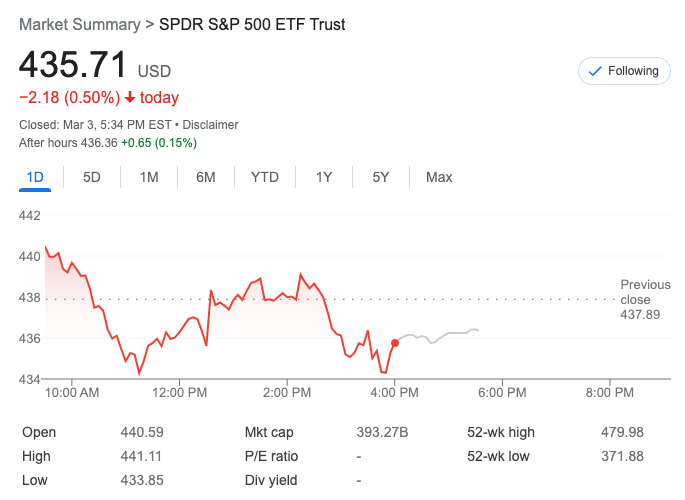This screenshot has width=685, height=500.
Task: Switch to the 5D tab
Action: (x=91, y=177)
